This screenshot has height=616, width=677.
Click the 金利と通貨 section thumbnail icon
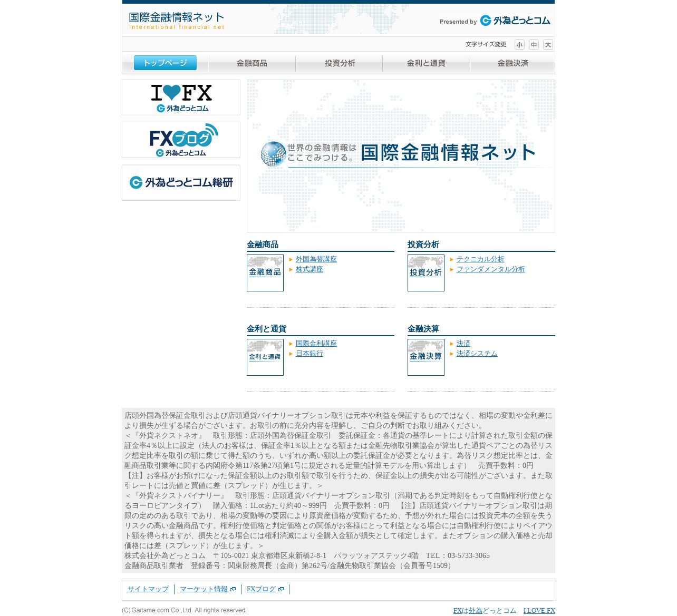click(x=265, y=357)
